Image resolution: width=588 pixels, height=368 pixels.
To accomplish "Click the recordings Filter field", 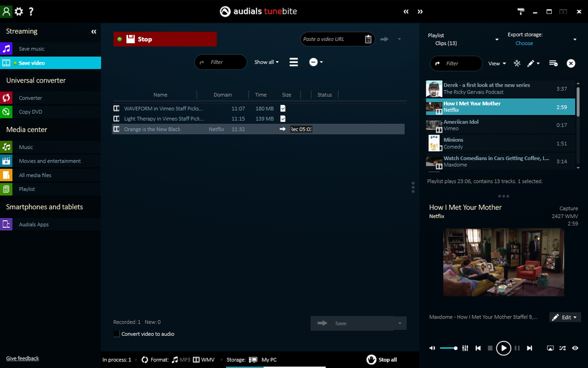I will (x=220, y=62).
